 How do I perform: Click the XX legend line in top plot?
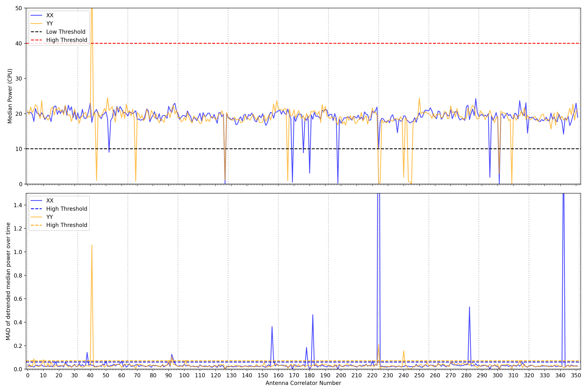coord(36,15)
